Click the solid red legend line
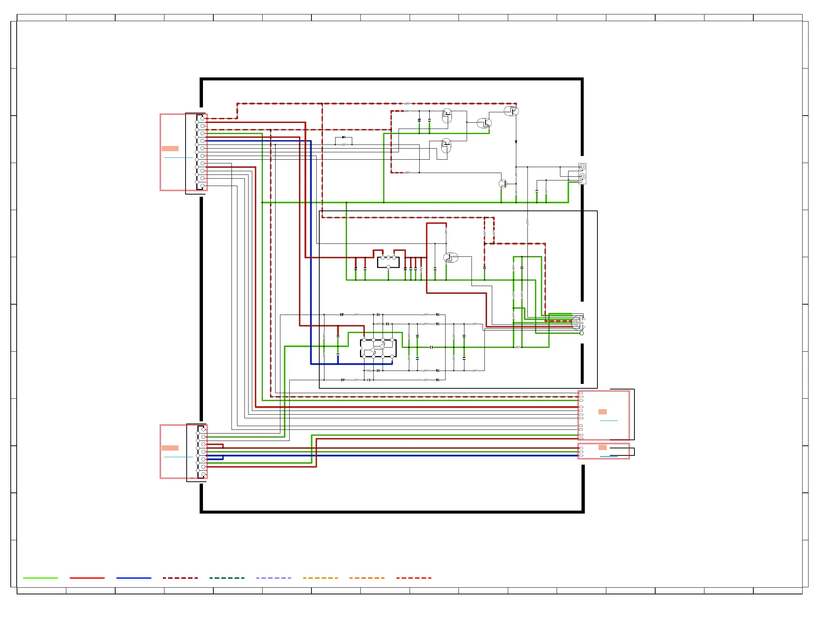The width and height of the screenshot is (840, 624). (87, 578)
